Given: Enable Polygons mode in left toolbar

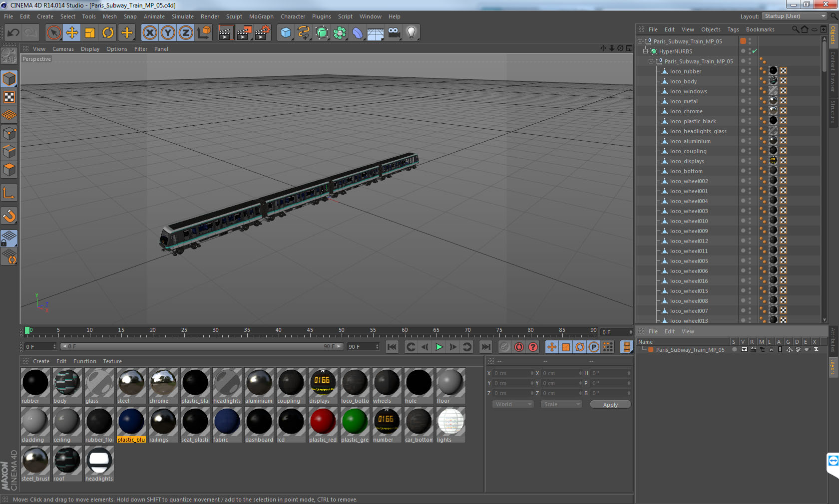Looking at the screenshot, I should (x=9, y=170).
